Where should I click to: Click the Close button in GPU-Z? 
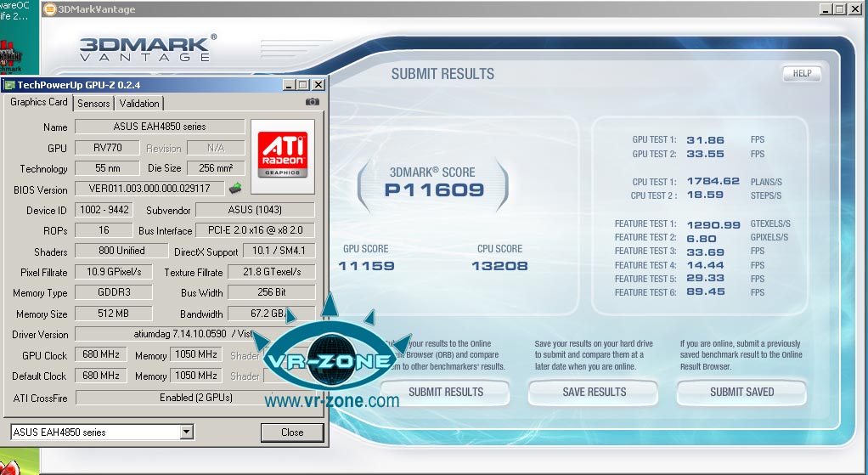tap(291, 433)
